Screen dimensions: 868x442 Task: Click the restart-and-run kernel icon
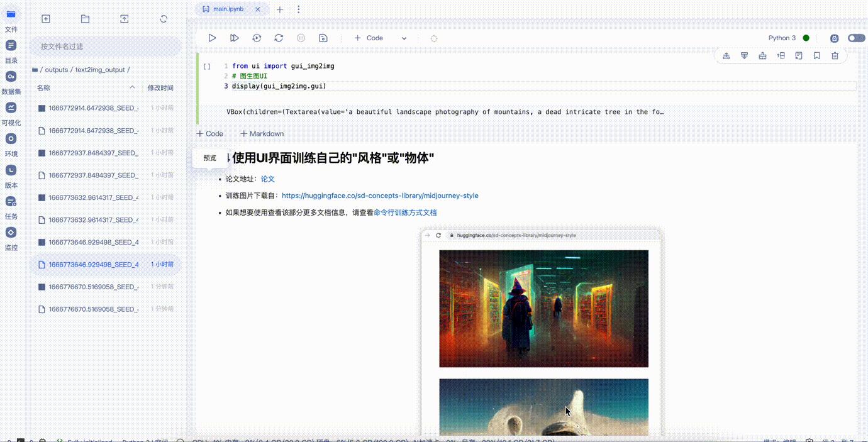(x=257, y=38)
